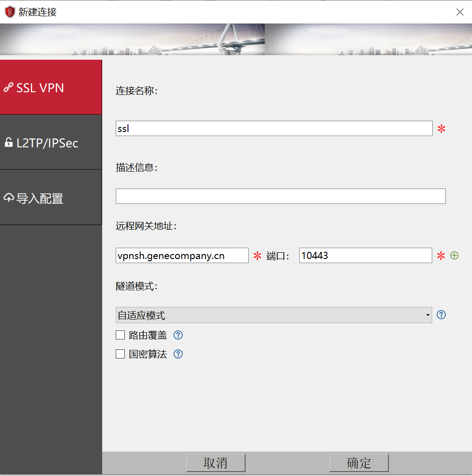
Task: Switch to the L2TP/IPSec tab
Action: (51, 142)
